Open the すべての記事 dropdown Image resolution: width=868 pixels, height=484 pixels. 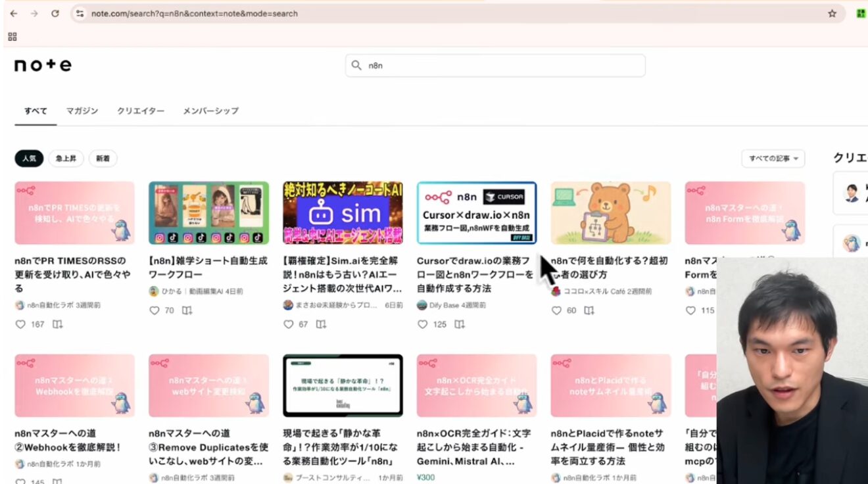pos(773,158)
